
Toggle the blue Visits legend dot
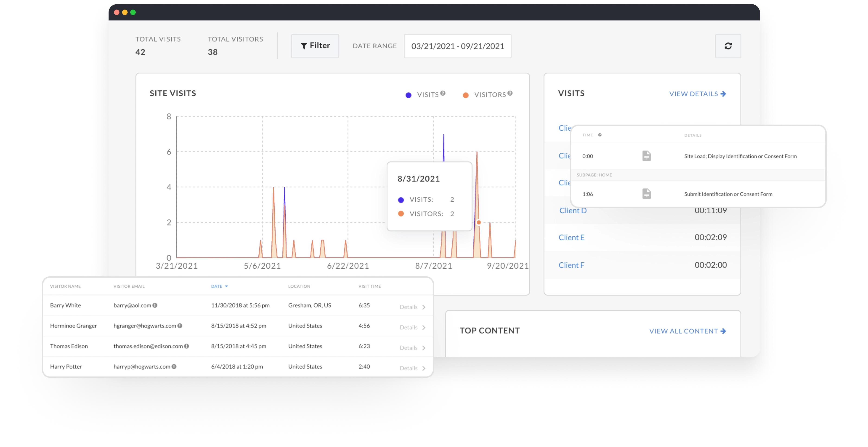point(408,95)
